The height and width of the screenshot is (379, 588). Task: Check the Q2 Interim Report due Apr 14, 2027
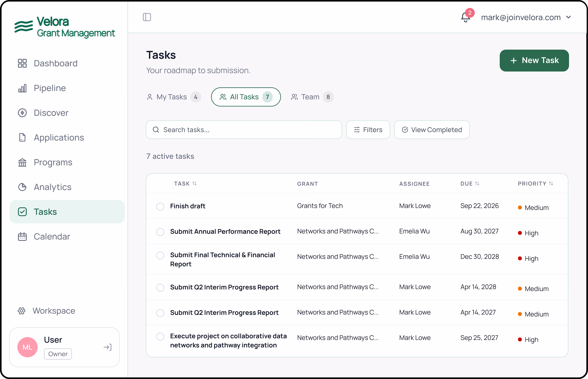tap(160, 313)
